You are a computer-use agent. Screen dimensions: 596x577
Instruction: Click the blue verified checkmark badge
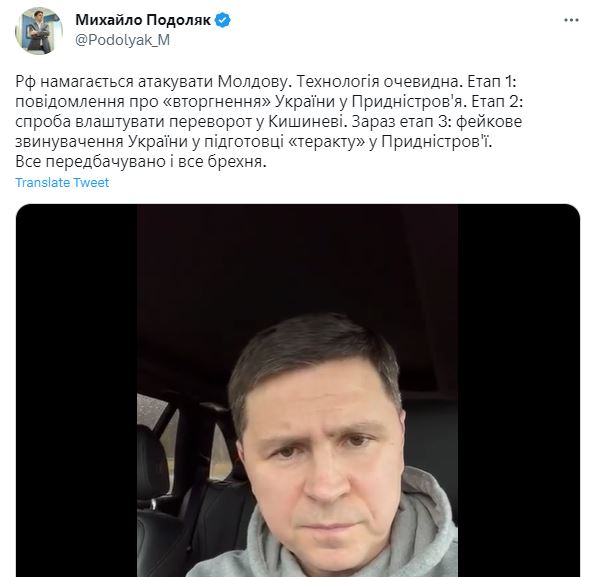point(223,20)
